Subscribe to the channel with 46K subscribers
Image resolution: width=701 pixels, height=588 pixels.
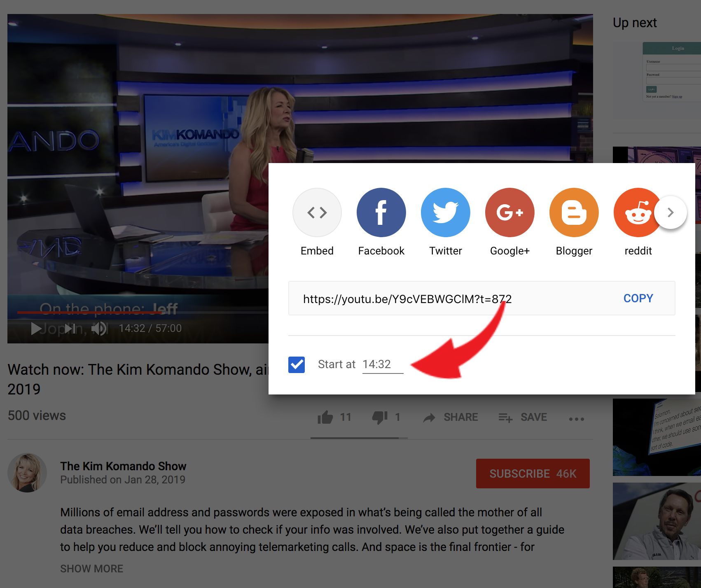point(533,474)
